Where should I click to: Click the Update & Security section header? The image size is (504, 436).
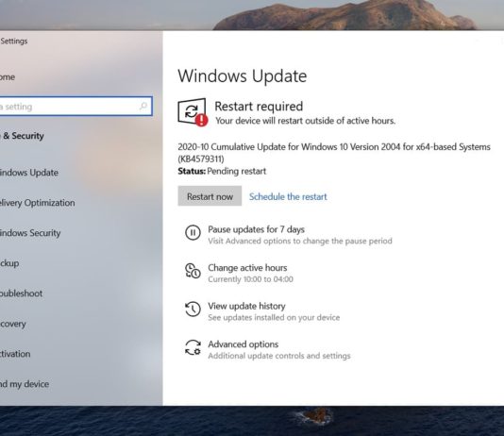[x=22, y=136]
